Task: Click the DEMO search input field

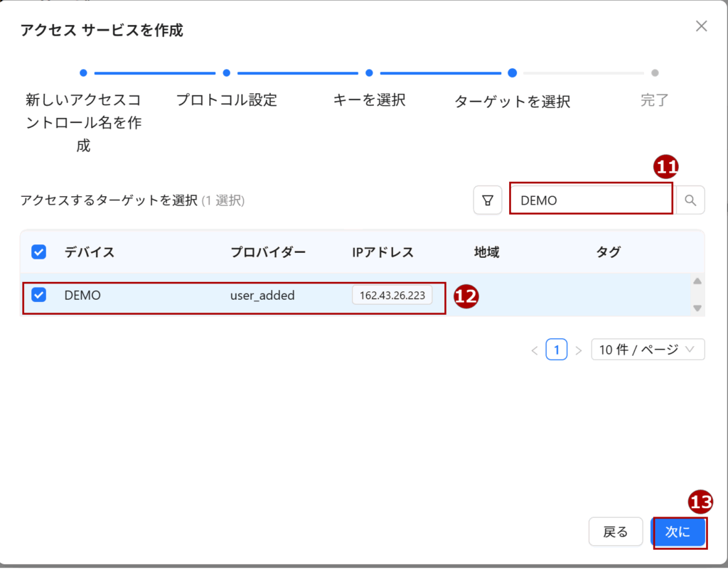Action: pyautogui.click(x=590, y=200)
